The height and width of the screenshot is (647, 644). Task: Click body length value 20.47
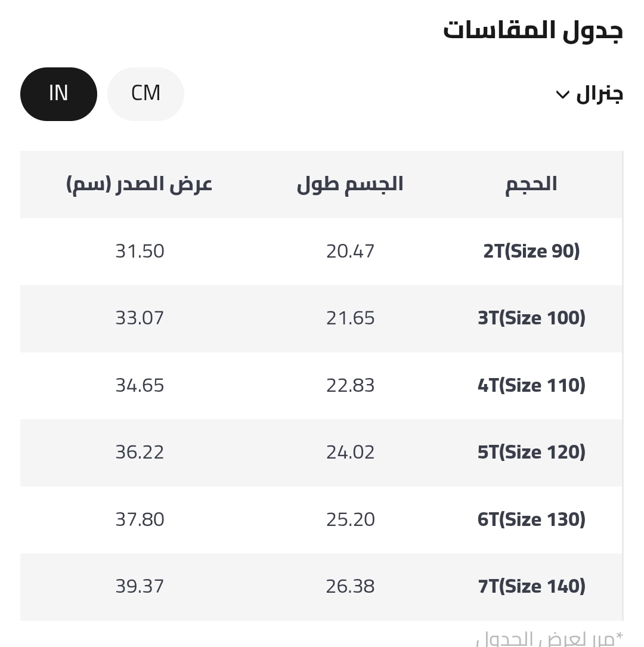click(x=350, y=251)
